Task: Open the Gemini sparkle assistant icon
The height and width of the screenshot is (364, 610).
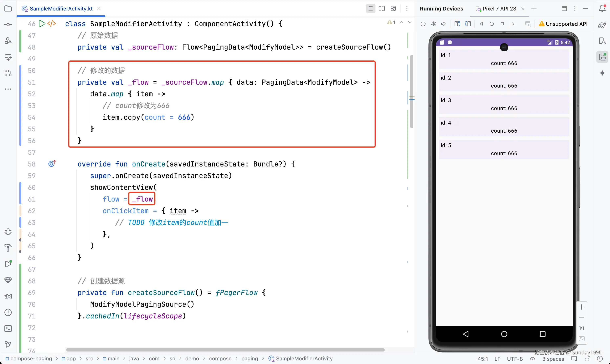Action: (x=602, y=73)
